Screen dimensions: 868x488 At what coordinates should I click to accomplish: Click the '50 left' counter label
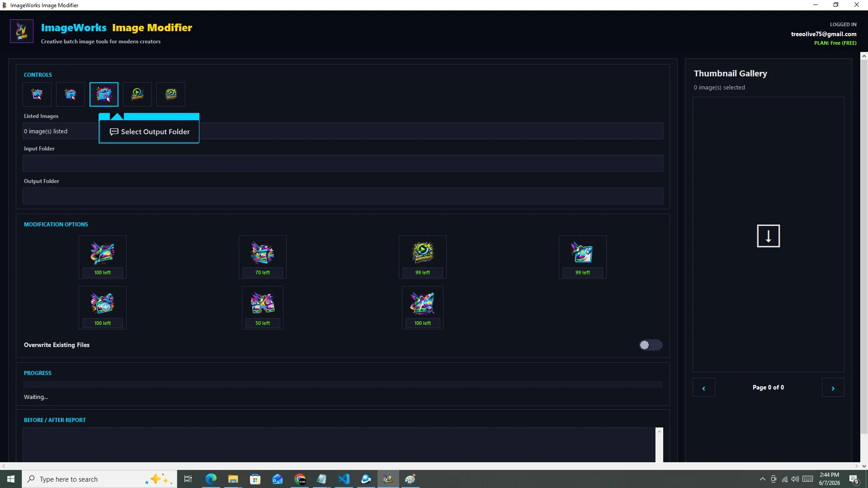[263, 323]
